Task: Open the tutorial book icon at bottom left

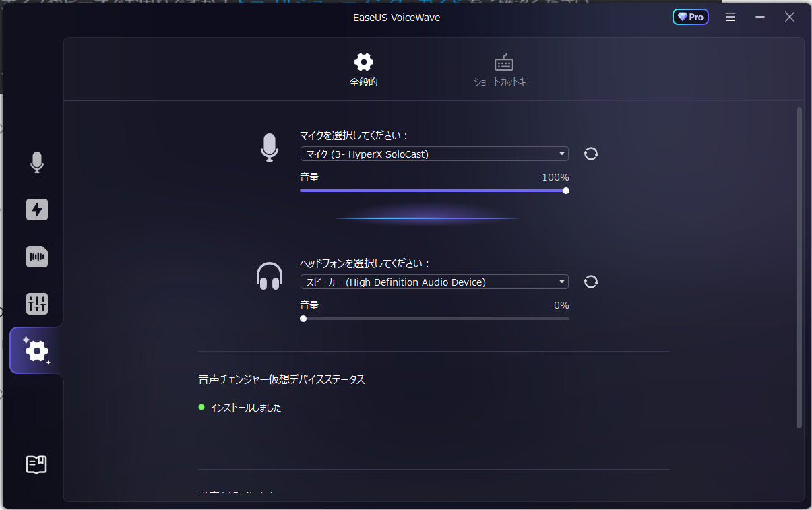Action: tap(36, 464)
